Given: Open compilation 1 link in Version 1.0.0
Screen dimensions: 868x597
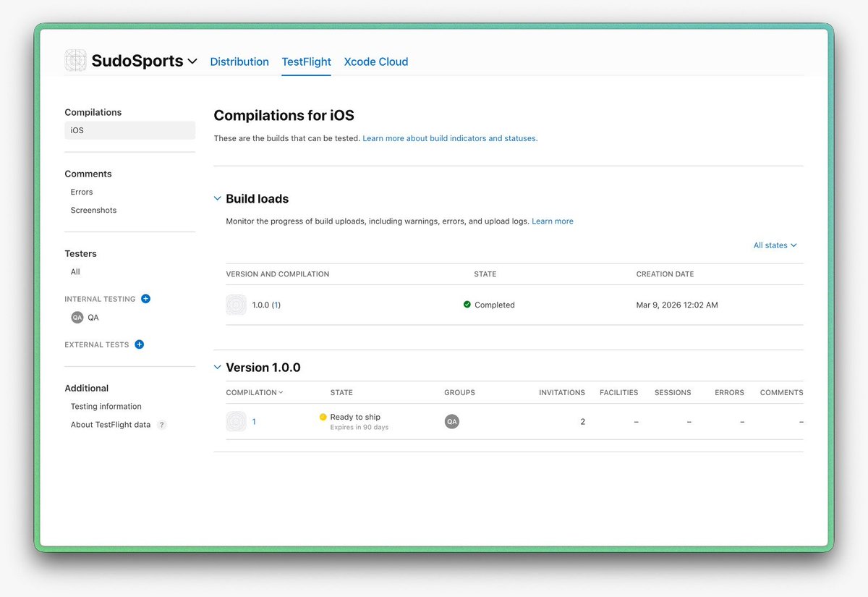Looking at the screenshot, I should point(254,422).
